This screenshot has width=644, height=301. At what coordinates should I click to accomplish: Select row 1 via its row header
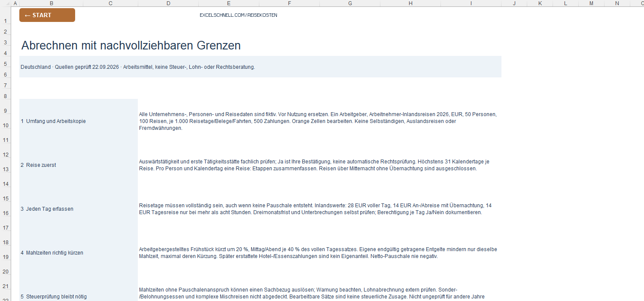coord(6,15)
